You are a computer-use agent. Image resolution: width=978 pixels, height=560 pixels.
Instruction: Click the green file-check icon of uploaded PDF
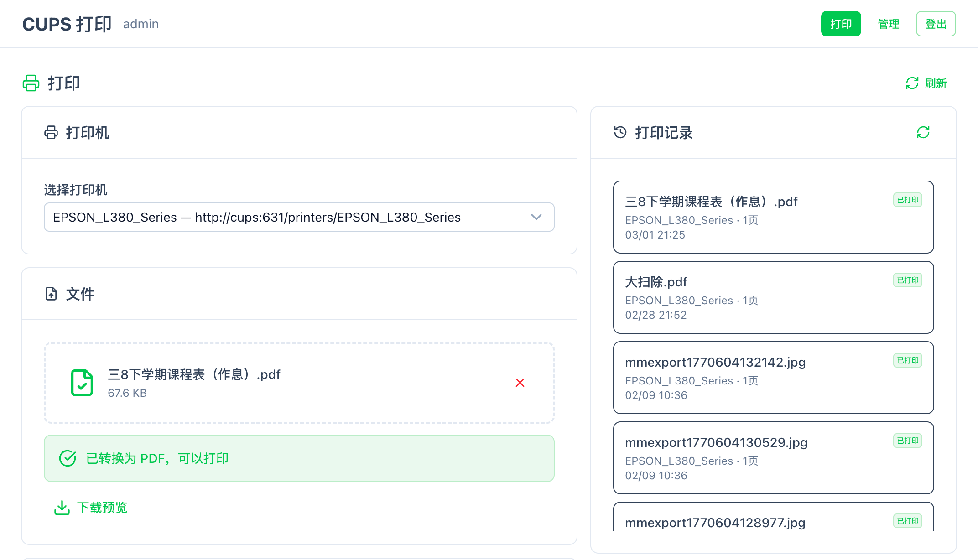pyautogui.click(x=82, y=383)
